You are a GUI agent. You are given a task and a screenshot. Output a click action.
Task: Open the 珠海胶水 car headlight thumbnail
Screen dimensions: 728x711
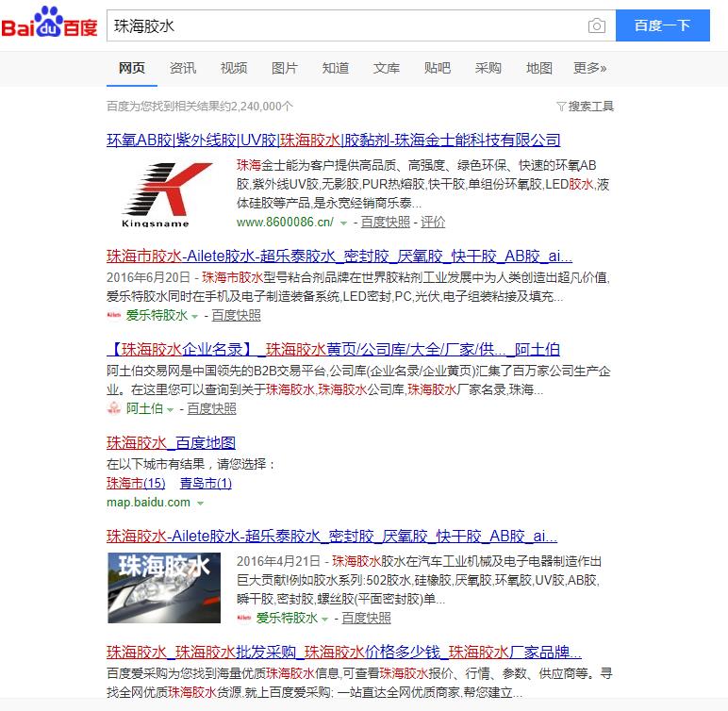[164, 587]
